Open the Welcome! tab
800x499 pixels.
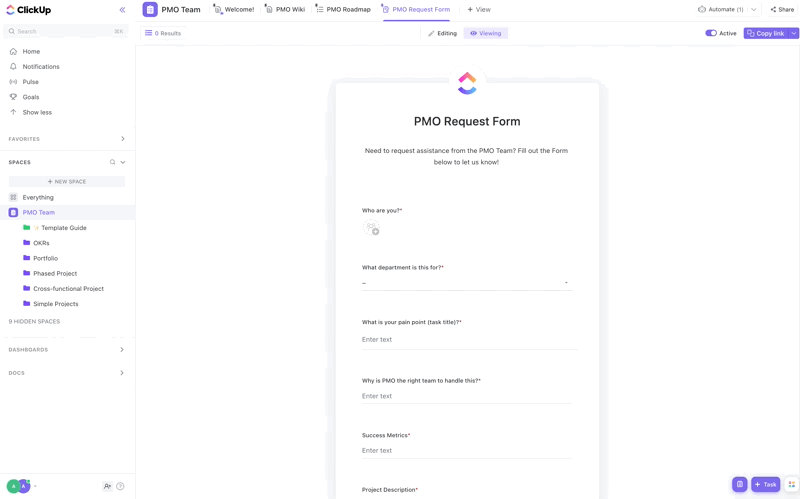pos(234,10)
